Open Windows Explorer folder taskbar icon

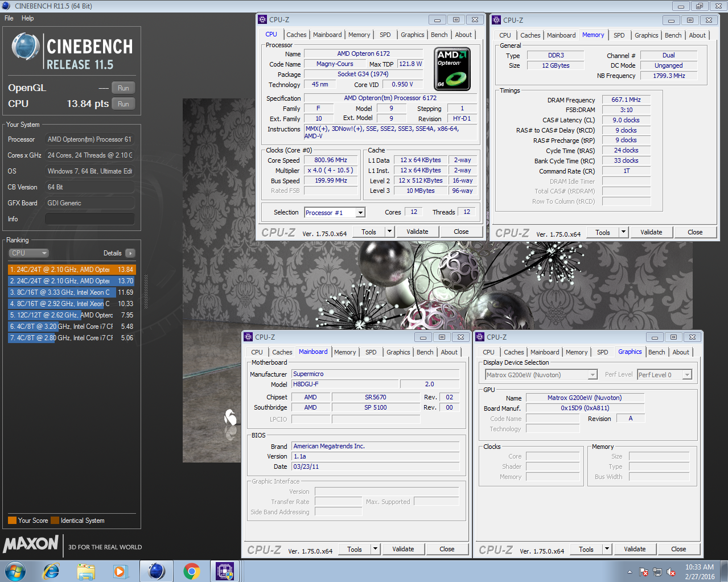pyautogui.click(x=86, y=571)
